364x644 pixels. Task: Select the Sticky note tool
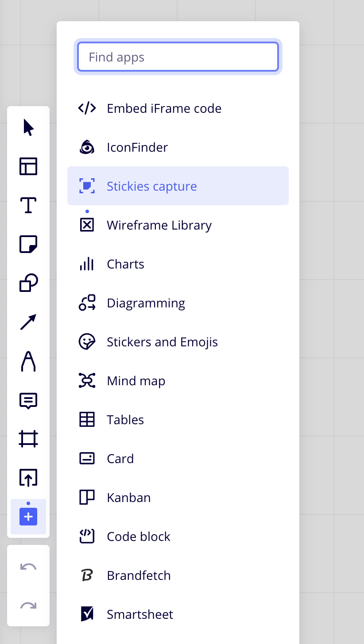(x=28, y=244)
